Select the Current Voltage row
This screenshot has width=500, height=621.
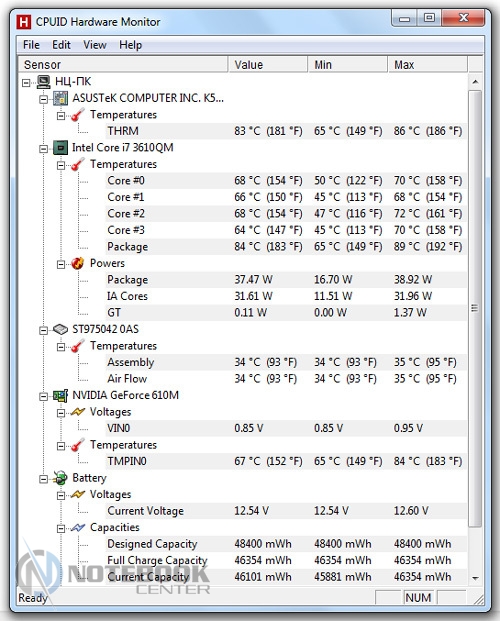(x=285, y=511)
